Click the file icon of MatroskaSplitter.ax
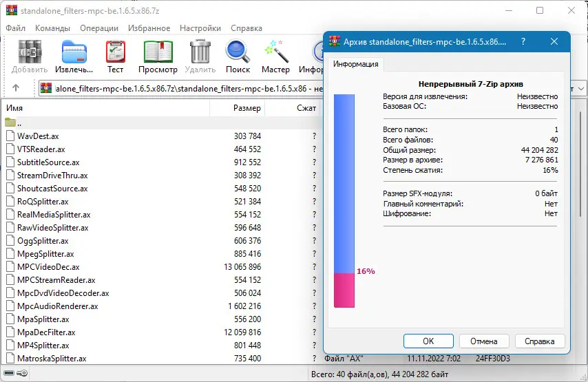The image size is (588, 382). point(10,358)
